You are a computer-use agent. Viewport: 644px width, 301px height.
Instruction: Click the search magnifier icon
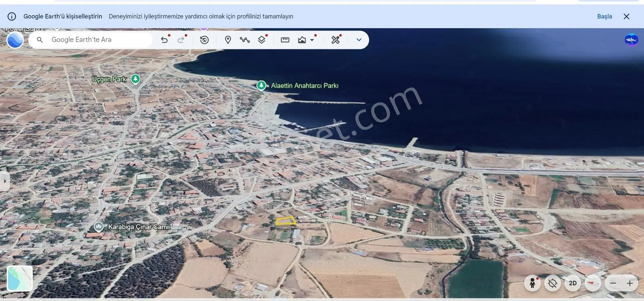[40, 40]
